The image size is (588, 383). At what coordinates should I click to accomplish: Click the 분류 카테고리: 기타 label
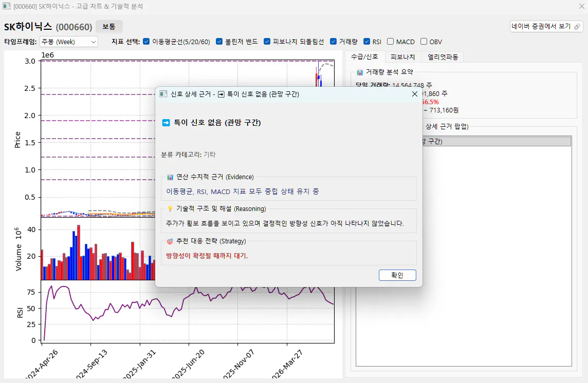(188, 155)
